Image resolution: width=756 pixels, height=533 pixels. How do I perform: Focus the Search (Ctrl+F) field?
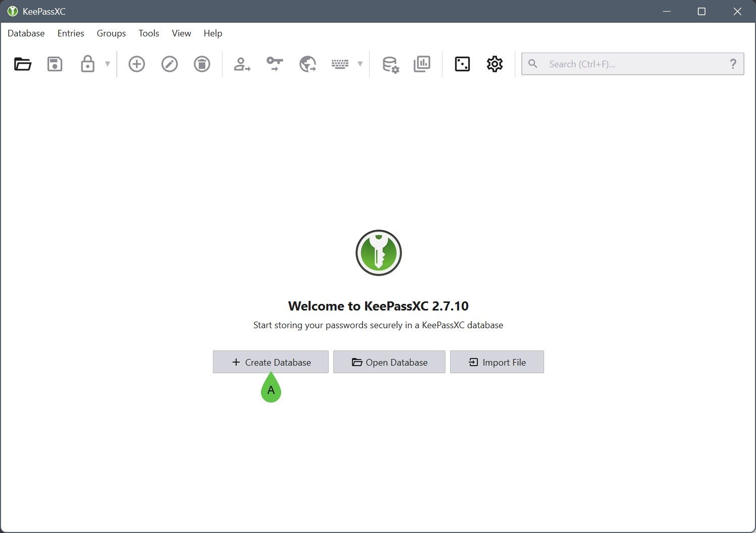[x=633, y=64]
